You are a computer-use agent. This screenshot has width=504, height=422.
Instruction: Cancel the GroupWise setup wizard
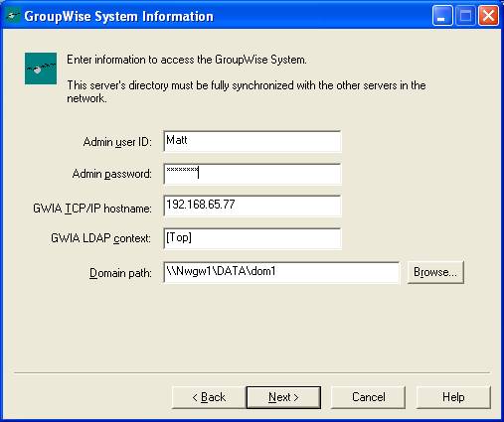[x=368, y=397]
